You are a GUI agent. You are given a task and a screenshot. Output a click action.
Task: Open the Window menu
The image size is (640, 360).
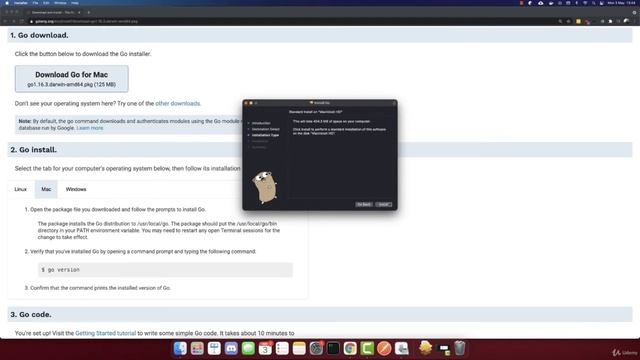coord(60,3)
